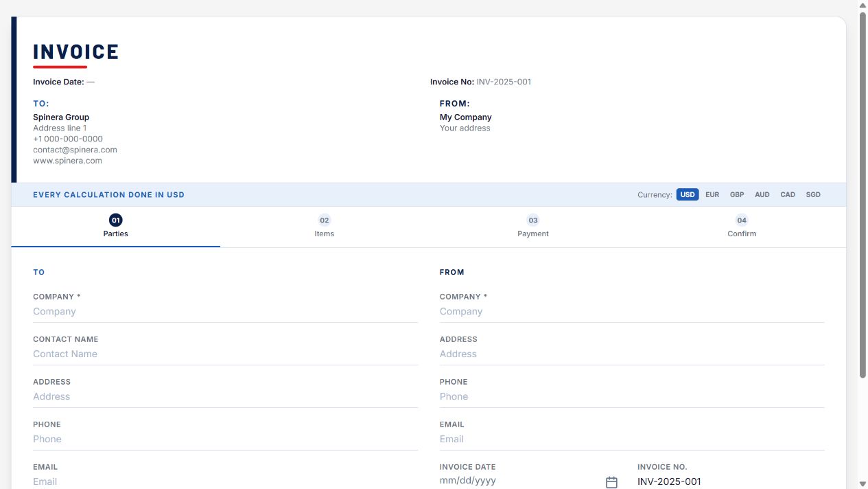This screenshot has width=868, height=489.
Task: Select USD currency
Action: click(x=688, y=194)
